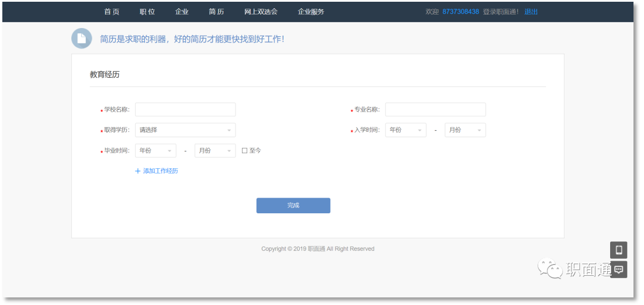Click the mobile phone icon on right

(618, 250)
